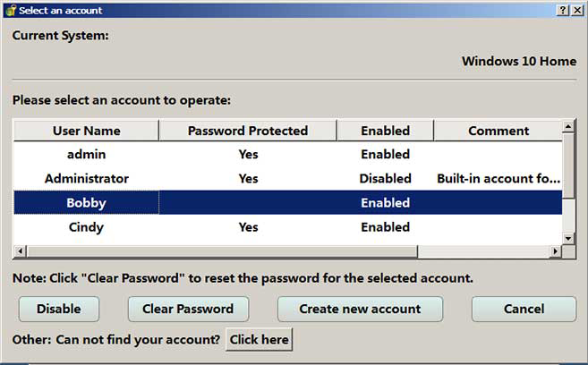Select the Bobby account row
588x365 pixels.
tap(86, 203)
